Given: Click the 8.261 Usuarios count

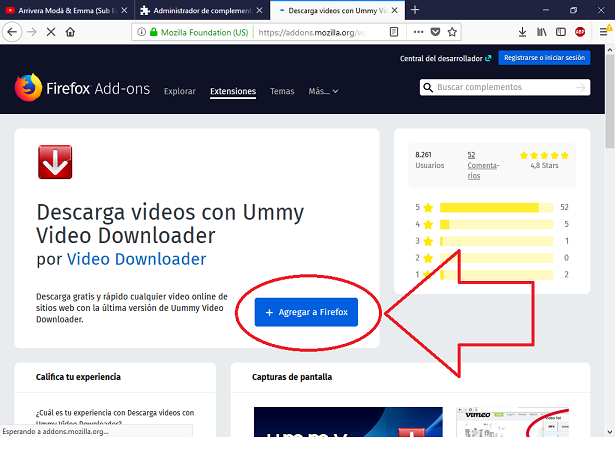Looking at the screenshot, I should 429,160.
